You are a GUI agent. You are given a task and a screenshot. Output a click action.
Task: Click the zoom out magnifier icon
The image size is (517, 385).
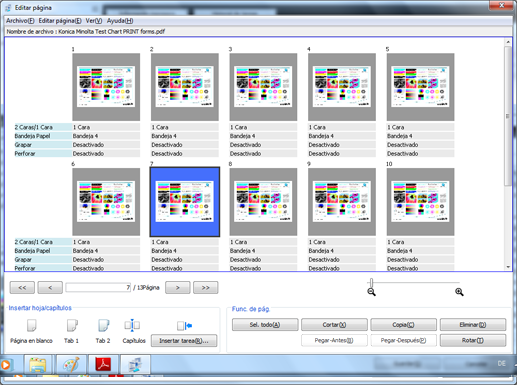coord(371,292)
